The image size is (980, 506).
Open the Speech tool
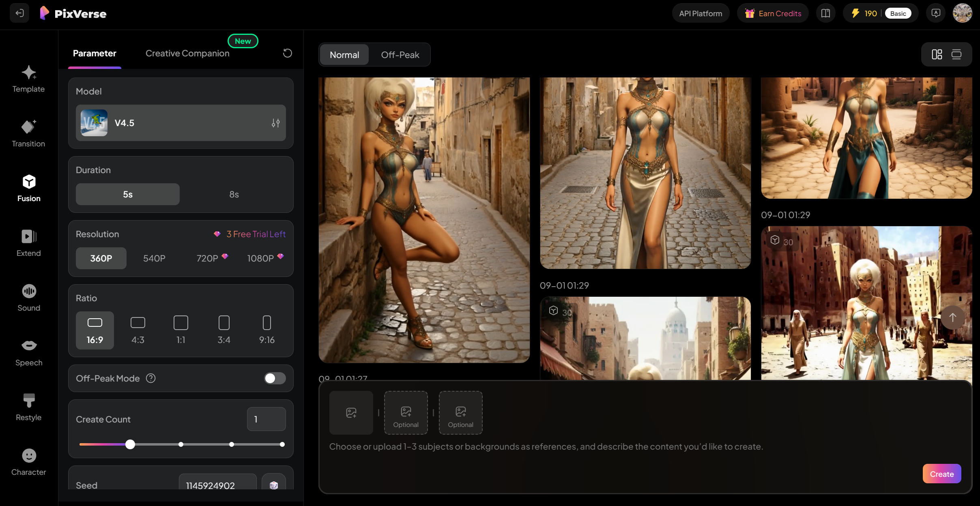[x=28, y=353]
